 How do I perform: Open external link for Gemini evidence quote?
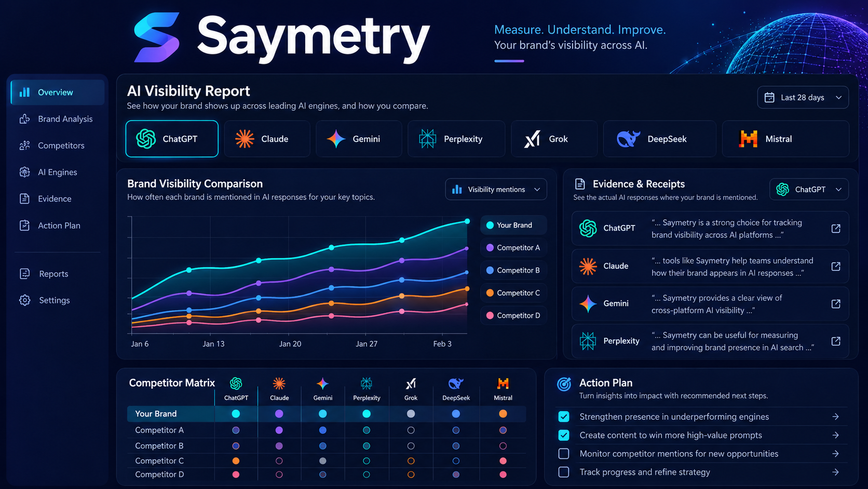(x=836, y=304)
